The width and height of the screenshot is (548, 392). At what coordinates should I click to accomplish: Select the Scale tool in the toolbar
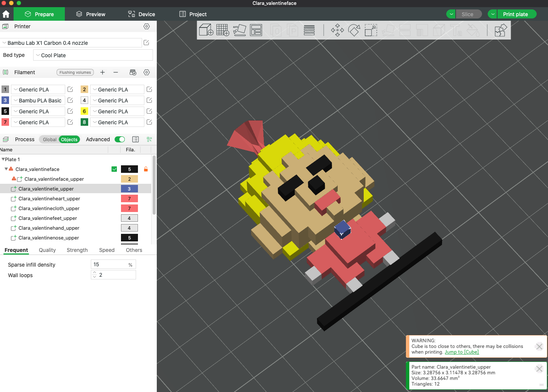click(x=371, y=30)
